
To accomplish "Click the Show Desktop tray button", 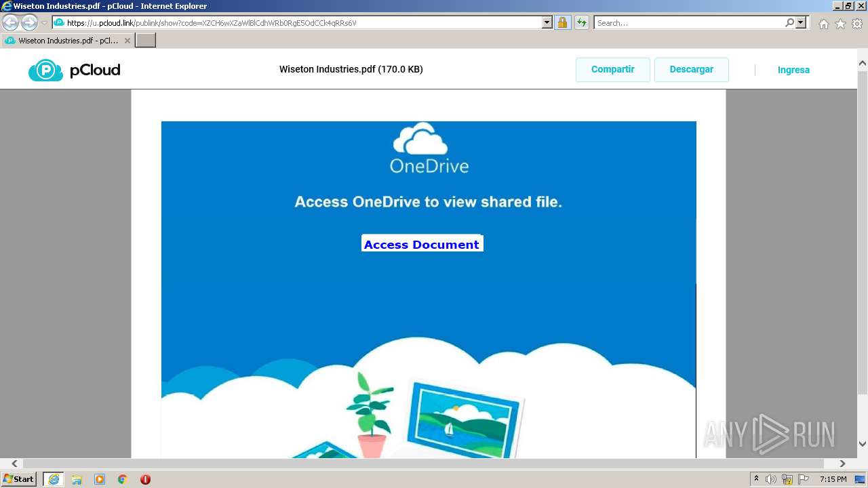I will [861, 479].
